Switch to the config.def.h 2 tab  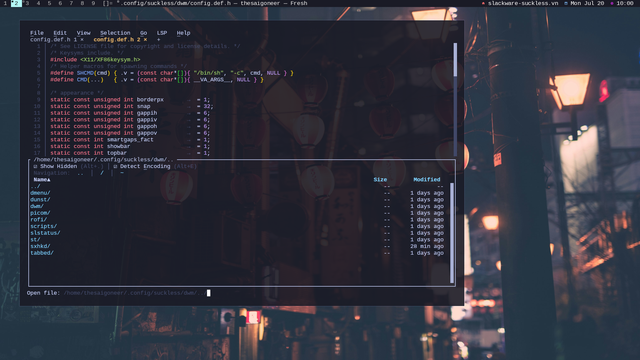click(117, 40)
